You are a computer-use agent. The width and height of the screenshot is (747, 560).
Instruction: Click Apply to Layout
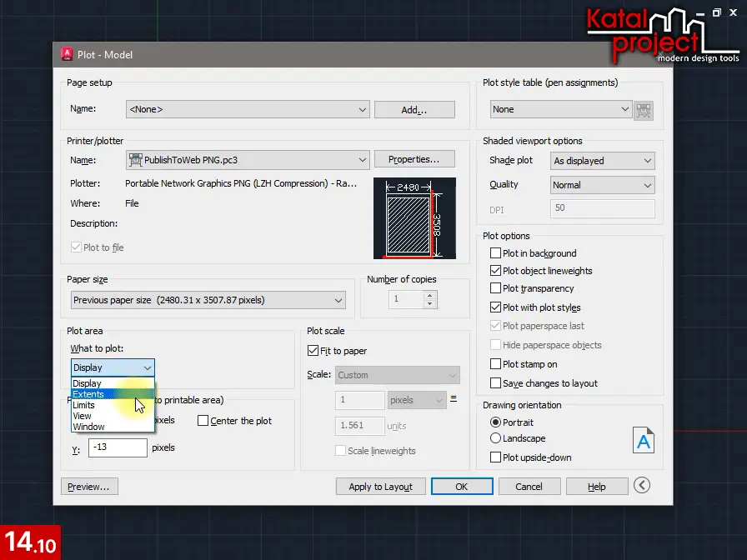click(380, 486)
